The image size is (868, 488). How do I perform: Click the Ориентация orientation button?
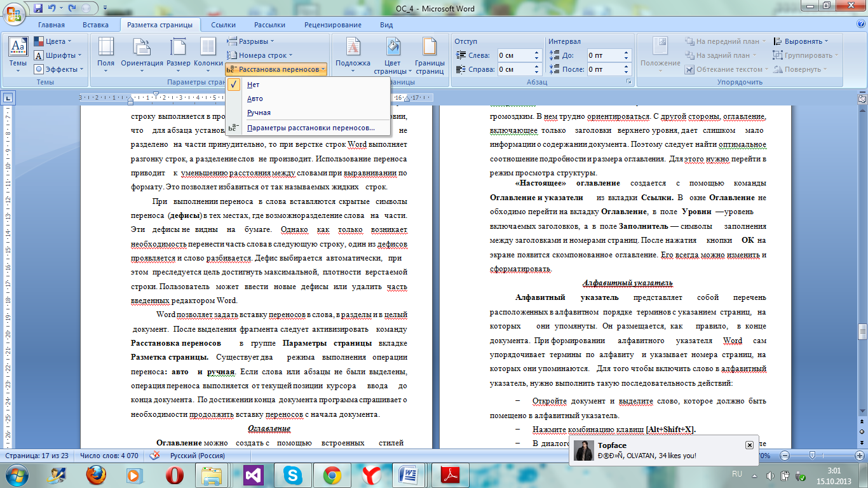coord(142,54)
